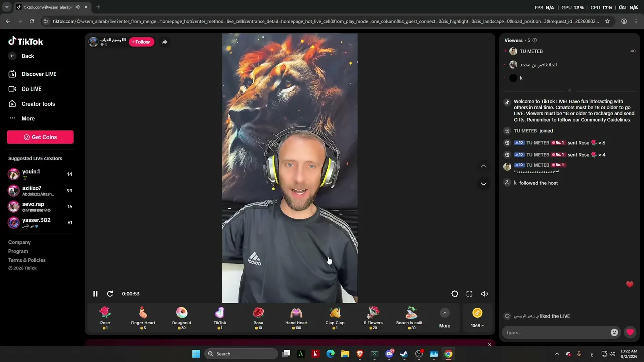Open a new browser tab
The height and width of the screenshot is (362, 644).
click(98, 7)
